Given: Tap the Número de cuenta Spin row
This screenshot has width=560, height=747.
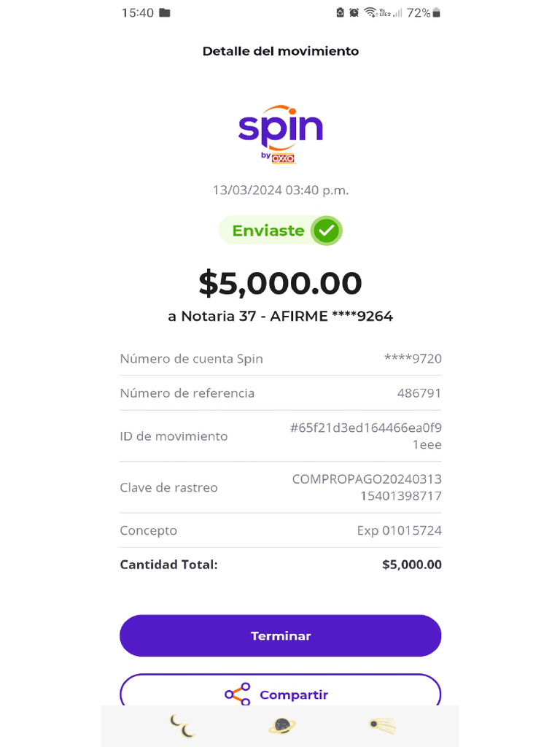Looking at the screenshot, I should coord(280,359).
